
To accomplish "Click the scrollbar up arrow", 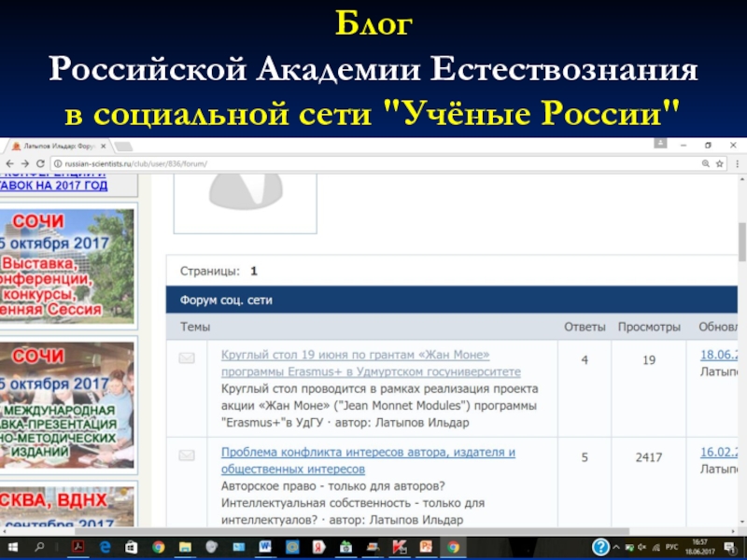I will coord(742,179).
